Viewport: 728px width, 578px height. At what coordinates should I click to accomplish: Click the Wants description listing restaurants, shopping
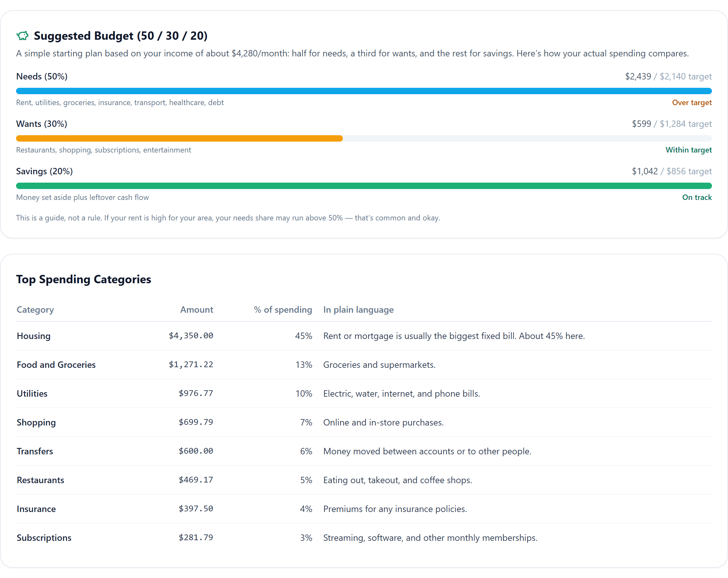pos(104,150)
